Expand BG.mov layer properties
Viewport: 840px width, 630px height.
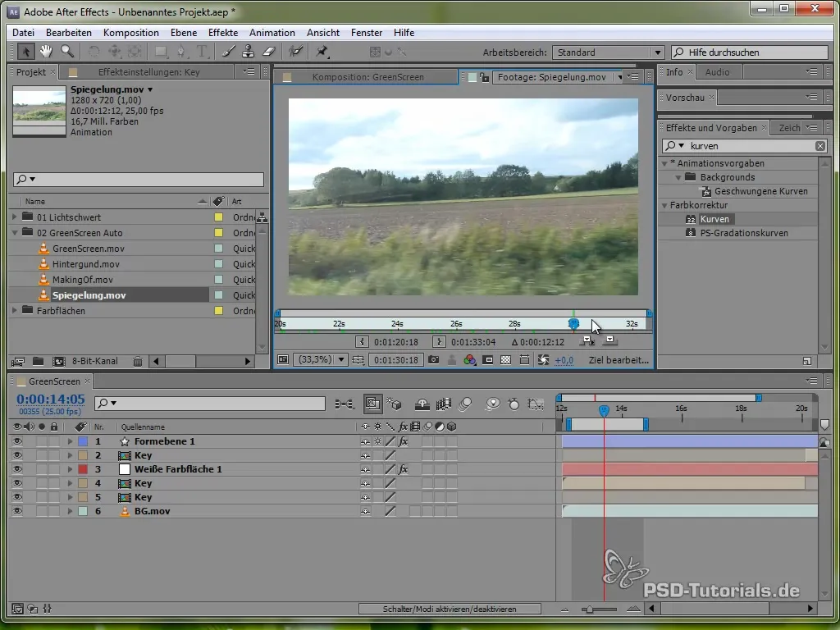tap(70, 511)
